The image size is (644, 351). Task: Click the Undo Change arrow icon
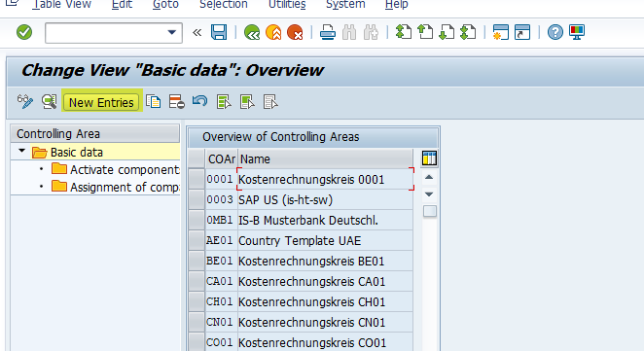(200, 101)
